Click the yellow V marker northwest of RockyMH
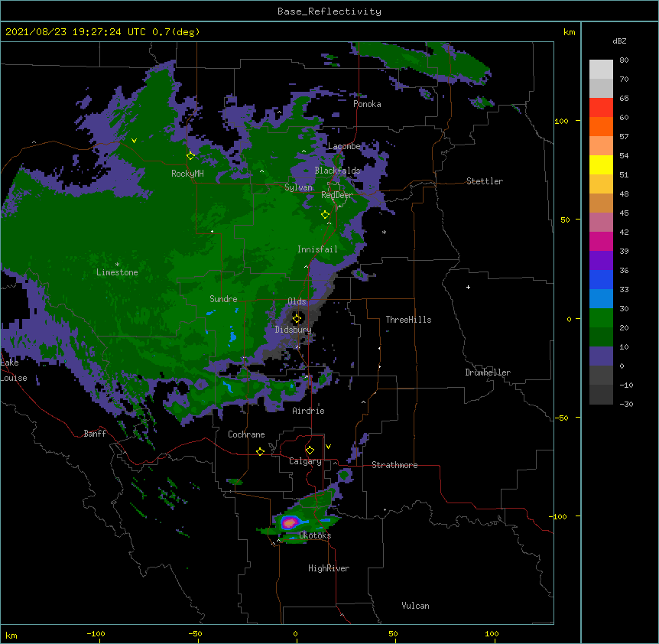Image resolution: width=659 pixels, height=644 pixels. pos(134,141)
